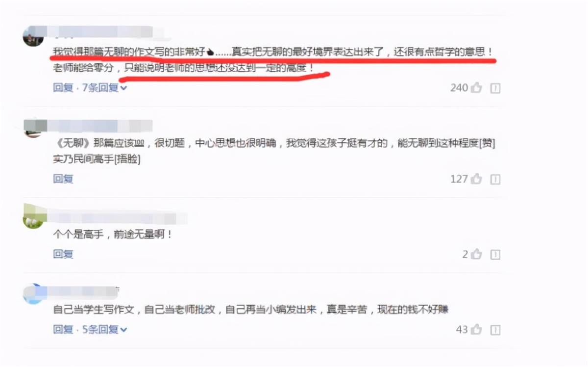Screen dimensions: 588x367
Task: Open the second commenter's avatar
Action: (x=33, y=128)
